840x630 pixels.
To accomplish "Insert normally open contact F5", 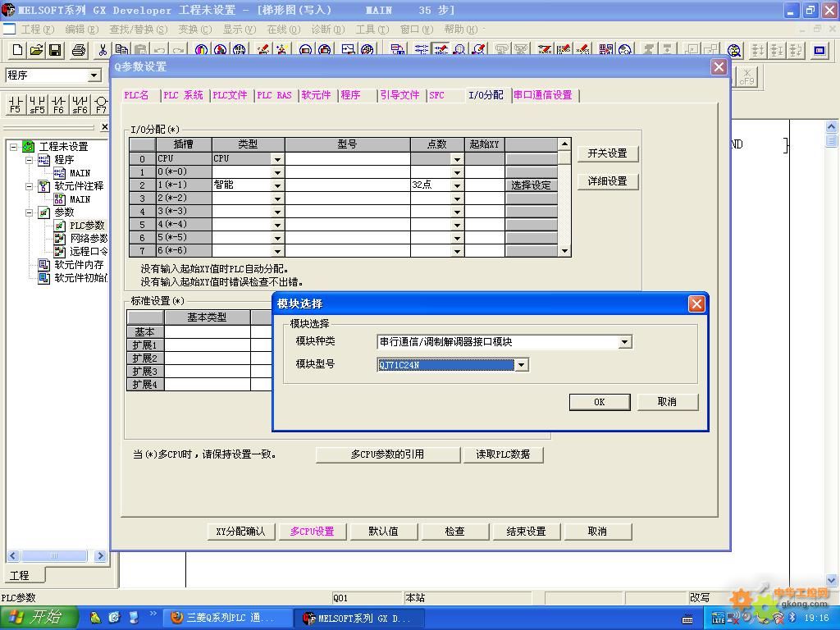I will [x=16, y=104].
